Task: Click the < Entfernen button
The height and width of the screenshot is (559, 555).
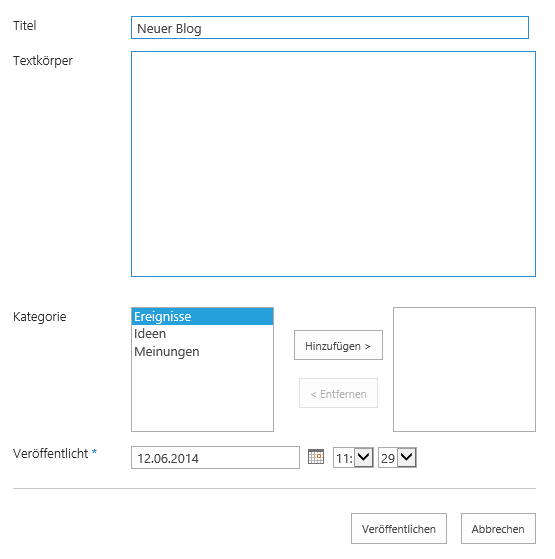Action: click(x=338, y=394)
